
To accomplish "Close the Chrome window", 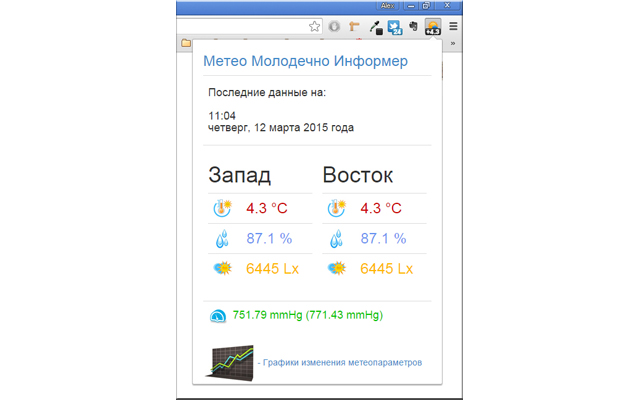I will 447,5.
